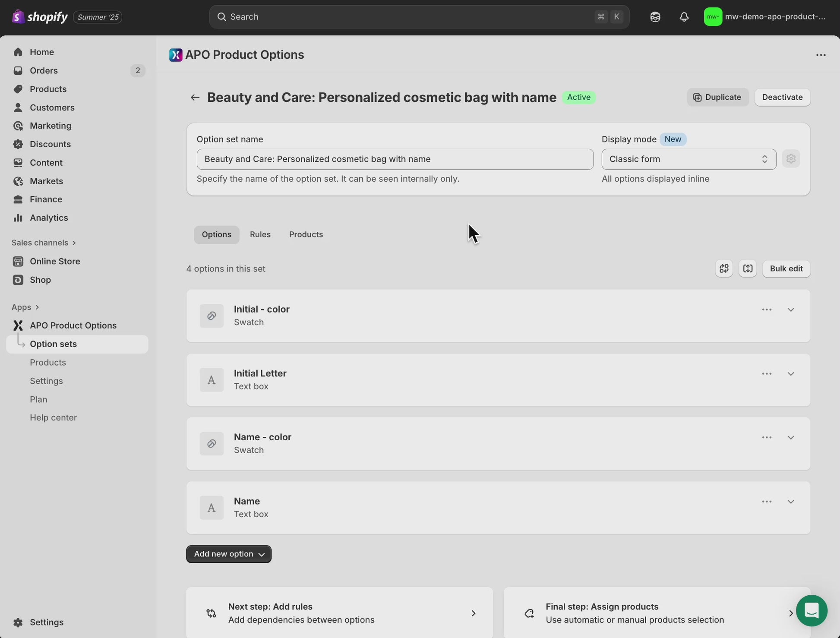The image size is (840, 638).
Task: Open three-dot menu for Initial - color
Action: [x=767, y=310]
